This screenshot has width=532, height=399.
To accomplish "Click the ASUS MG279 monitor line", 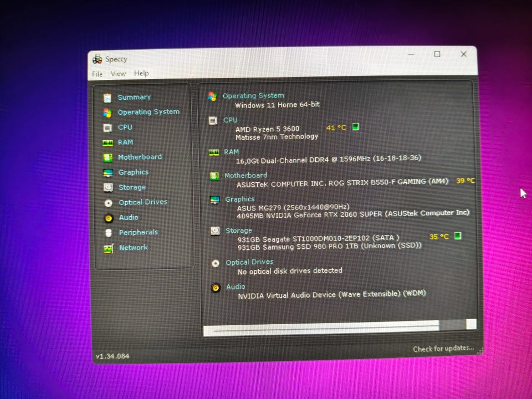I will pyautogui.click(x=293, y=207).
